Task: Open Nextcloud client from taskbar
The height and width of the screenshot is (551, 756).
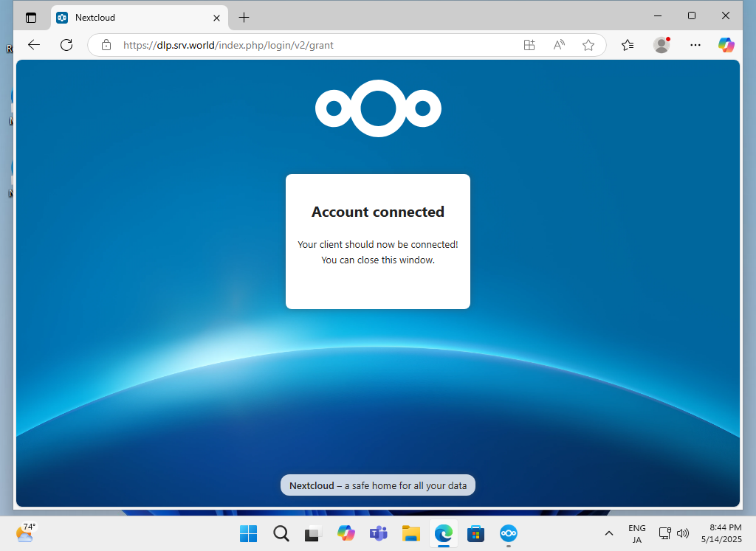Action: (x=509, y=533)
